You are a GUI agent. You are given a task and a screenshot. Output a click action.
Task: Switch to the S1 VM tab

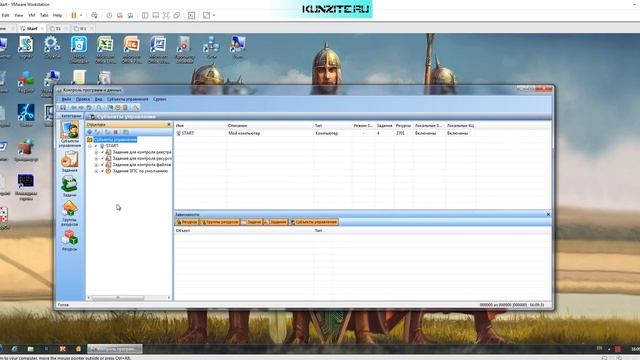(57, 29)
